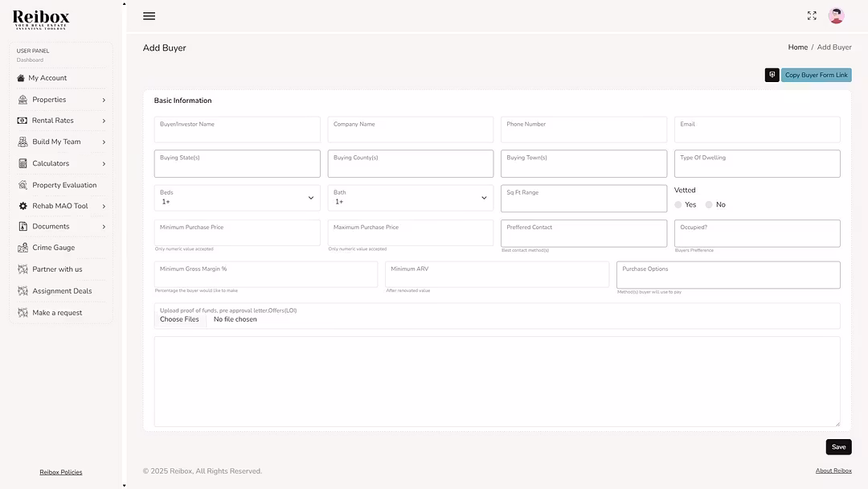Focus the Minimum Purchase Price field
868x489 pixels.
click(x=237, y=232)
